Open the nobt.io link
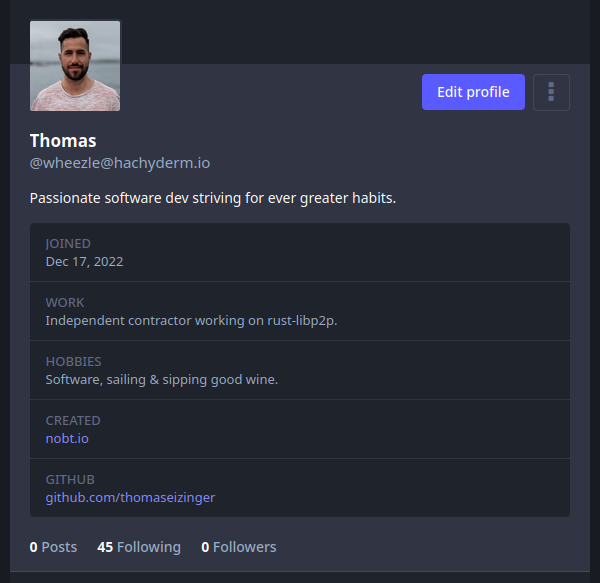Screen dimensions: 600x583 click(67, 438)
